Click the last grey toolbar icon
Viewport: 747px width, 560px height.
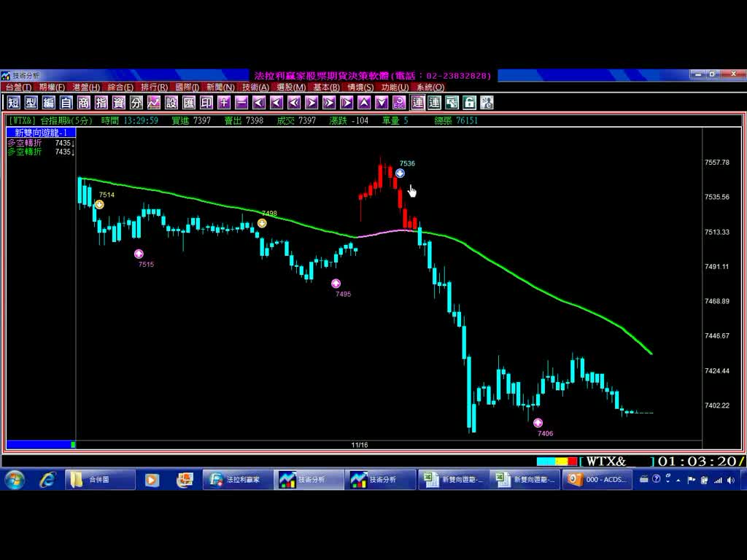pos(487,102)
